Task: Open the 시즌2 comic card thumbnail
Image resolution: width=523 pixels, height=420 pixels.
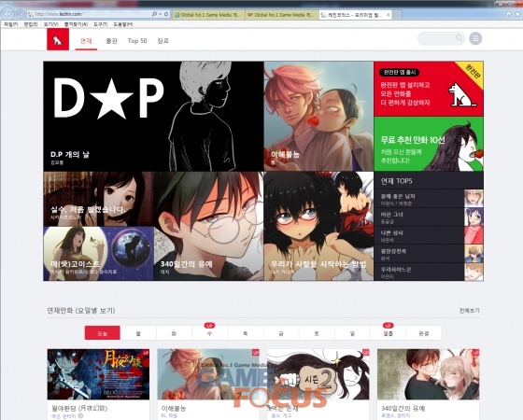Action: [x=318, y=374]
